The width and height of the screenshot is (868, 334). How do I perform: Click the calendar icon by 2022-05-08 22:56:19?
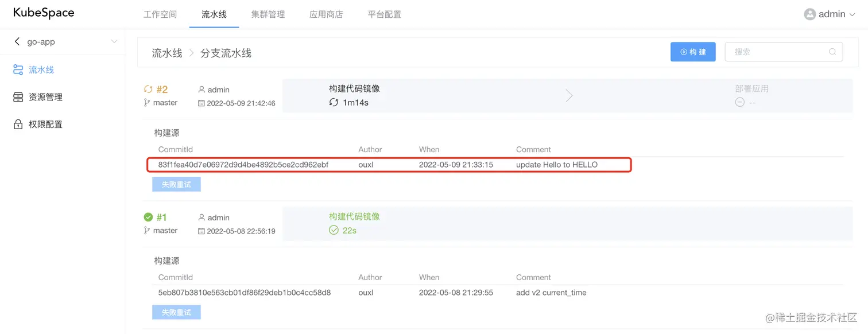coord(201,231)
